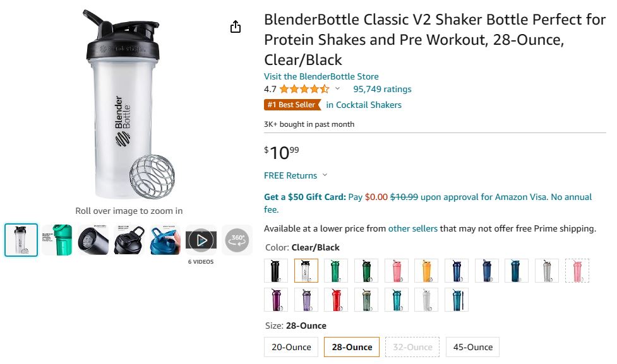Choose the 45-Ounce size option

(x=472, y=347)
